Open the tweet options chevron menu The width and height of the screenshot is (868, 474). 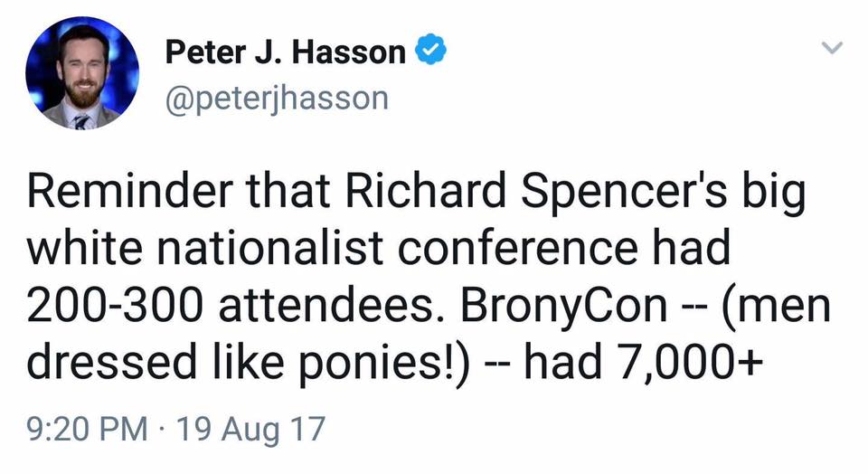[x=831, y=48]
